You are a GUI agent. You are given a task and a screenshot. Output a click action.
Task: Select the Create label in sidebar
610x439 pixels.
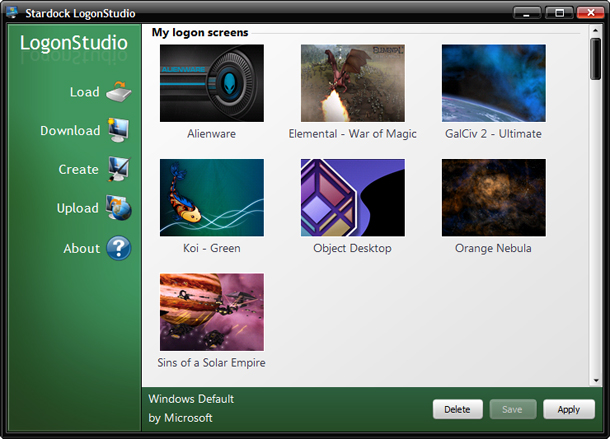[x=79, y=170]
